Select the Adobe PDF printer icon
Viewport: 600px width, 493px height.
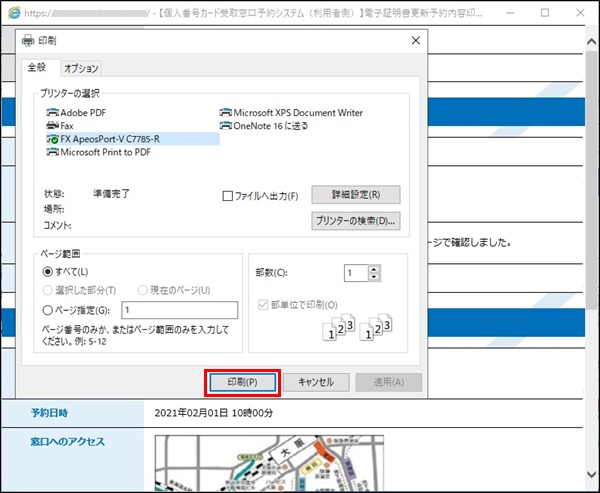[x=52, y=113]
